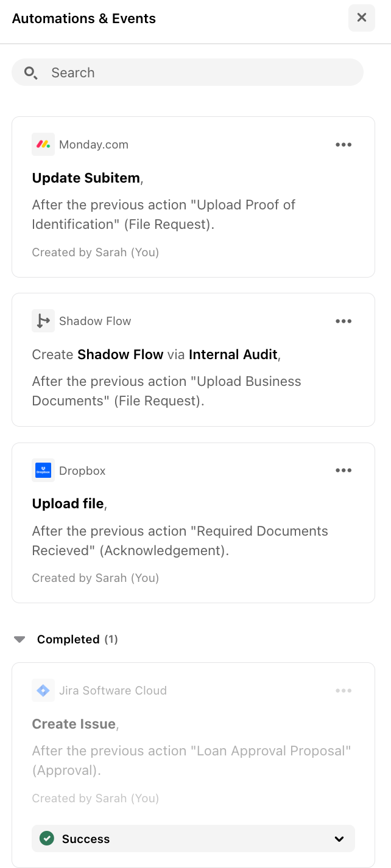The image size is (391, 868).
Task: Open Monday.com automation more options menu
Action: point(343,145)
